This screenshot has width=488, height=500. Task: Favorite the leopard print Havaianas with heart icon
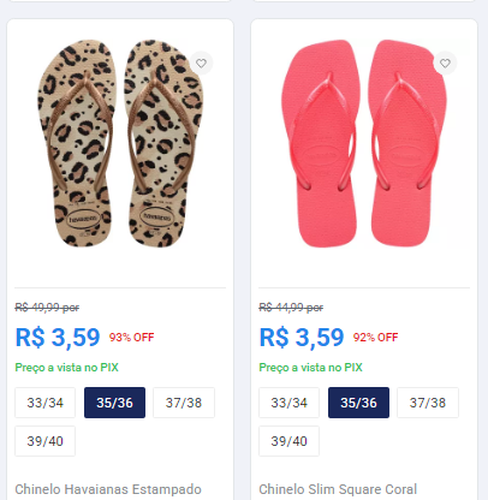(201, 63)
